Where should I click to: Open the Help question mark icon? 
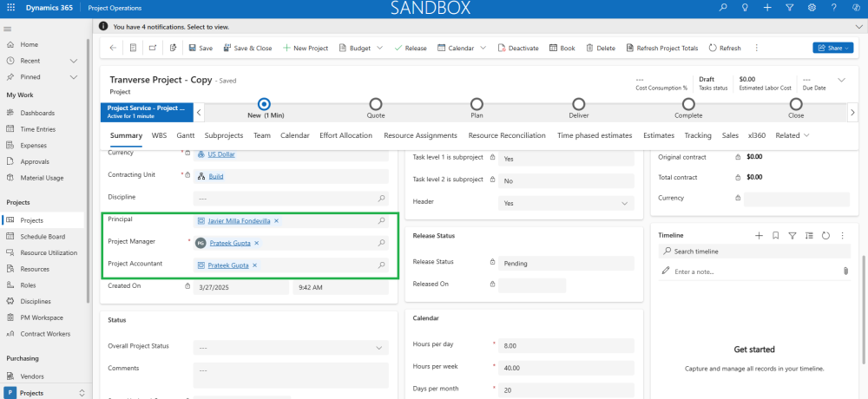coord(834,8)
